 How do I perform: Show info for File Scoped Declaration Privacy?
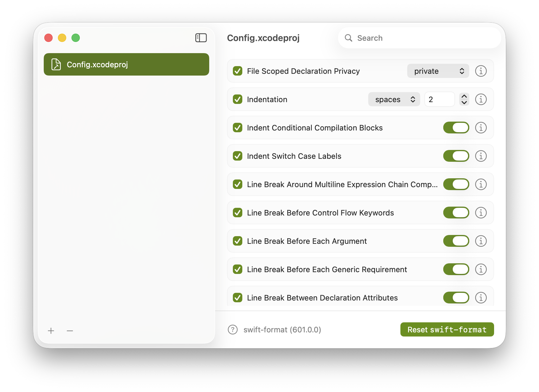[481, 71]
